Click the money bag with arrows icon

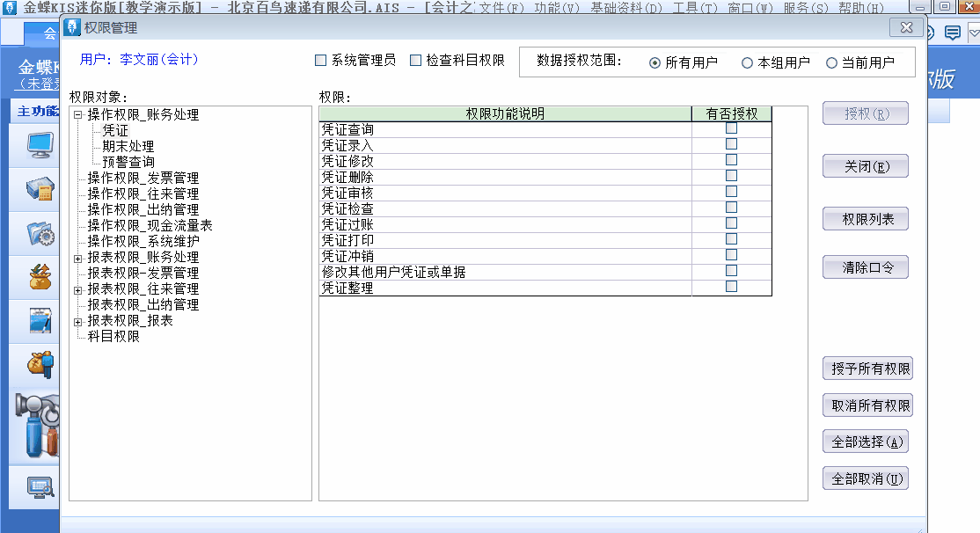click(39, 276)
